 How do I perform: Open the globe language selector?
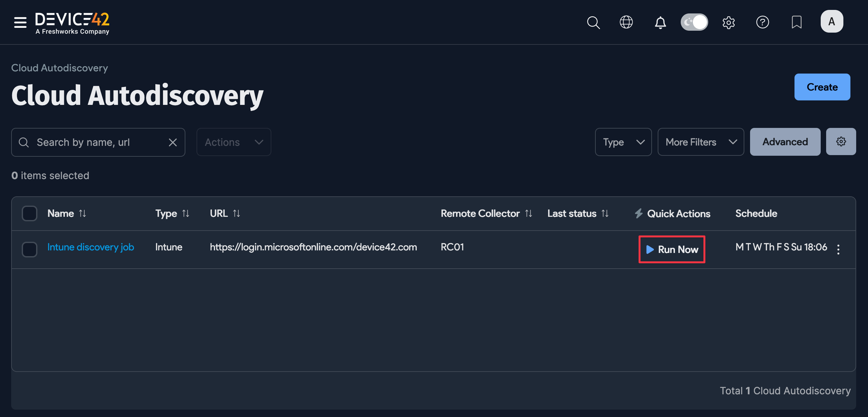coord(626,22)
